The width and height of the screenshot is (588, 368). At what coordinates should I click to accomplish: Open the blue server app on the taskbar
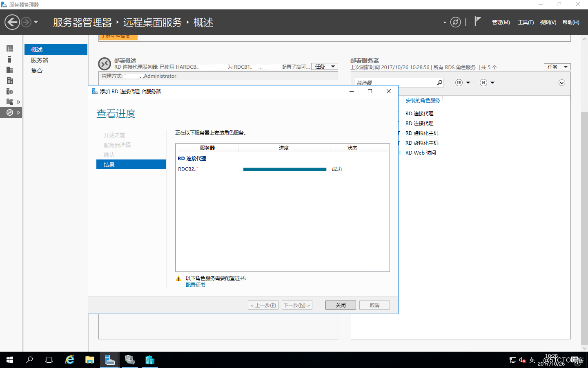tap(150, 360)
